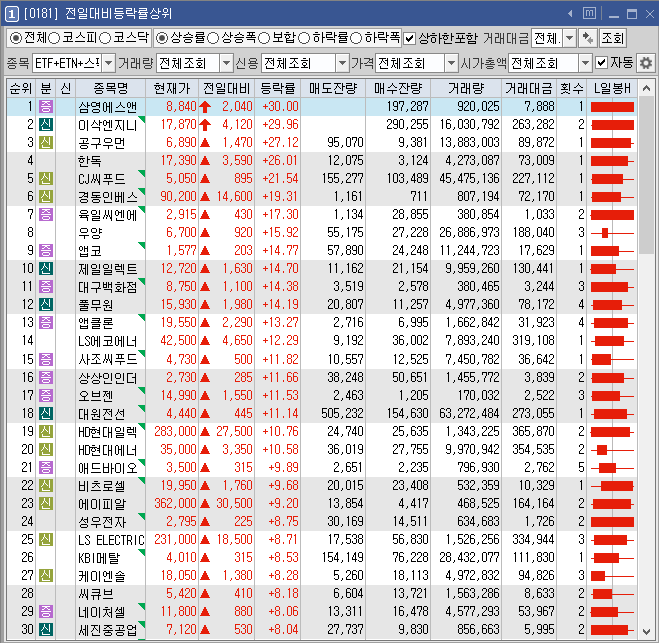The image size is (659, 643).
Task: Click the 신 badge in LS ELECTRIC row
Action: coord(46,539)
